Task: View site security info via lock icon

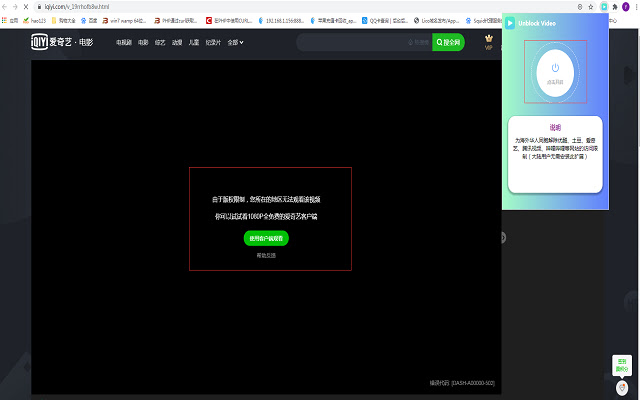Action: pos(39,7)
